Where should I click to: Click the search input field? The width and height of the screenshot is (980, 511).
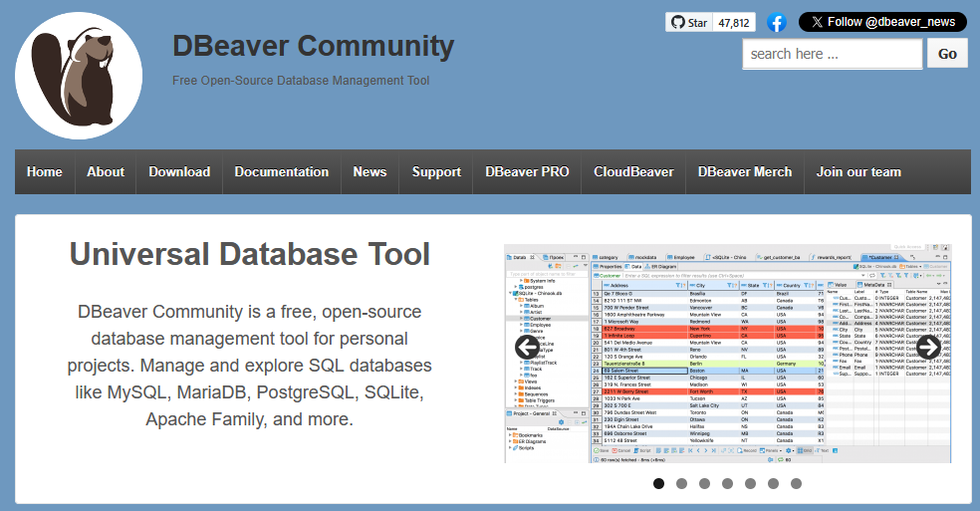pos(832,54)
